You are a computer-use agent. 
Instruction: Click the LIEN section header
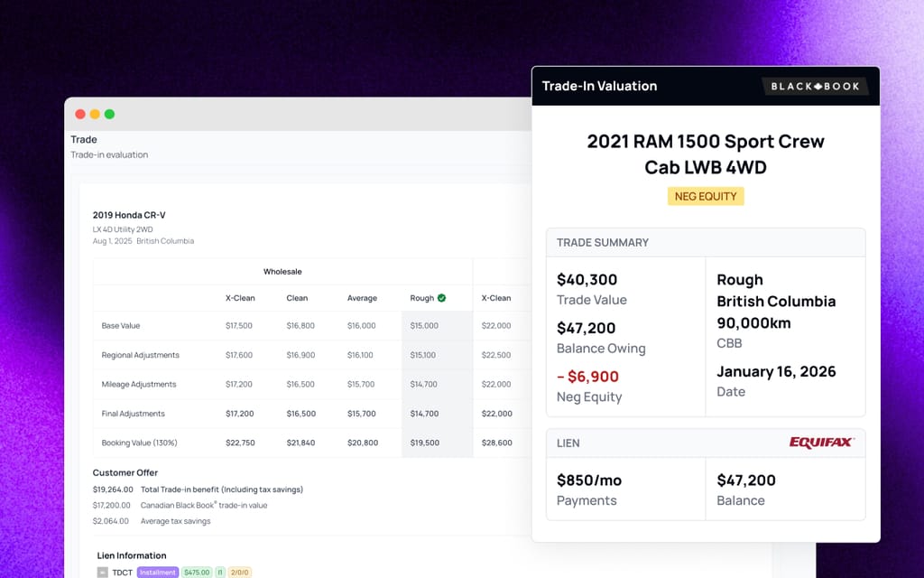pyautogui.click(x=568, y=443)
